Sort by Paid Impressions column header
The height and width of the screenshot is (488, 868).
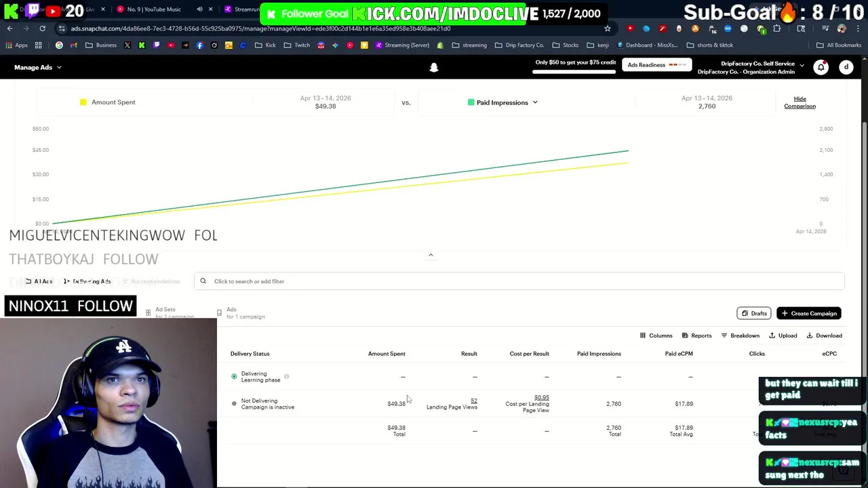pyautogui.click(x=599, y=354)
